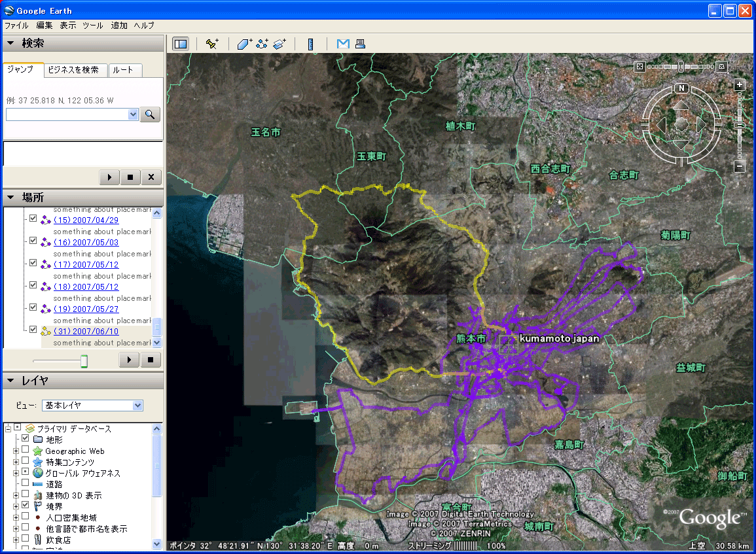Toggle the sidebar panel toolbar icon
This screenshot has width=756, height=554.
180,44
